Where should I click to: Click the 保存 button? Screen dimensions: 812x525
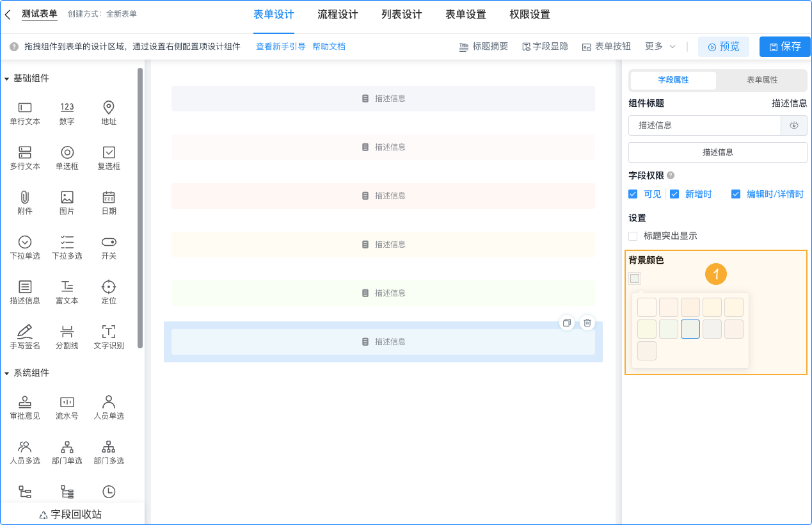[x=784, y=46]
